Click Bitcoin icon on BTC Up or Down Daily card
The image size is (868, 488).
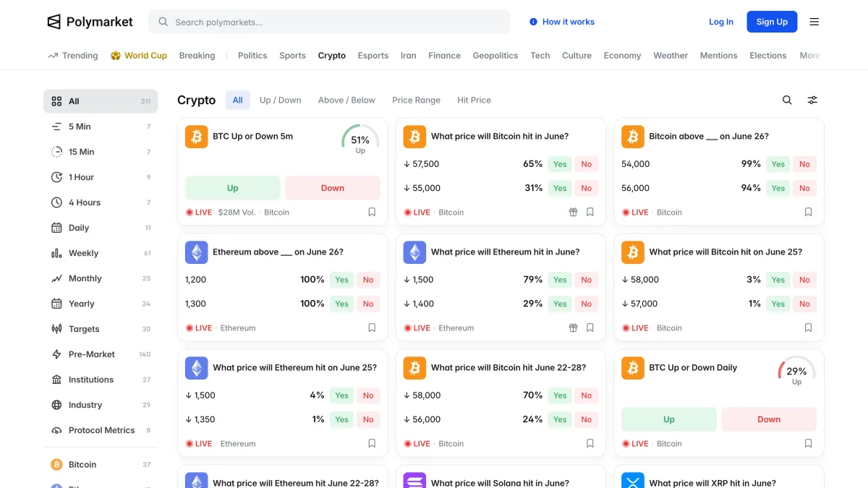tap(633, 368)
